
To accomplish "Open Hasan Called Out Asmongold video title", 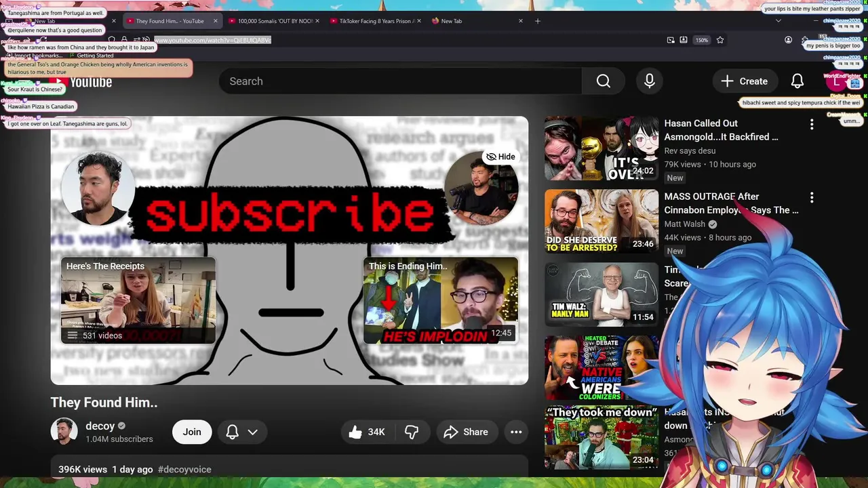I will [721, 130].
